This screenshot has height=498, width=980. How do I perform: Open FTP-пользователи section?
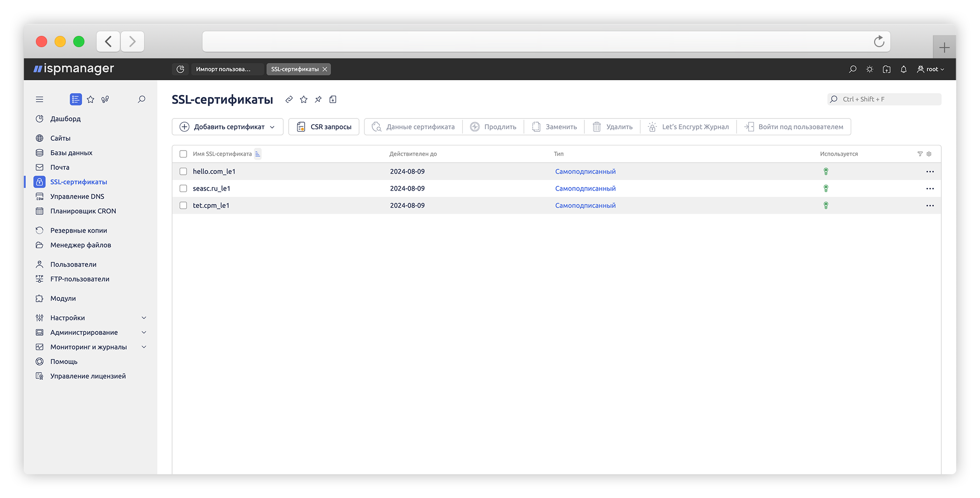[x=80, y=279]
